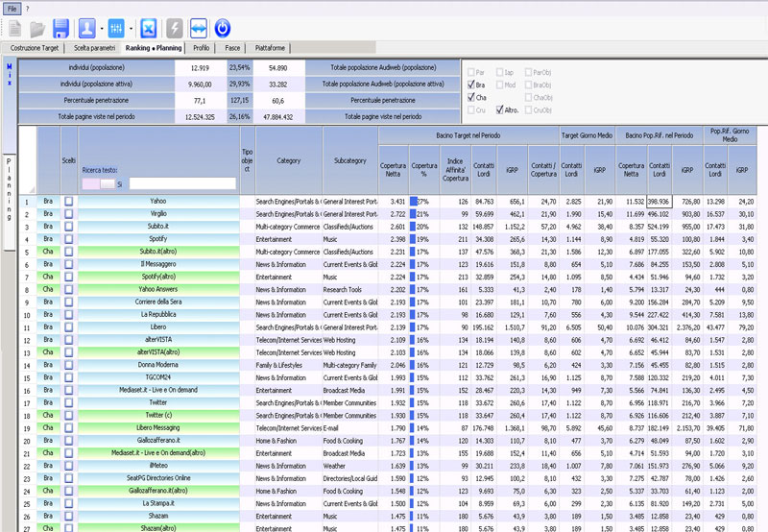Click the new document icon
The image size is (768, 532).
(14, 28)
